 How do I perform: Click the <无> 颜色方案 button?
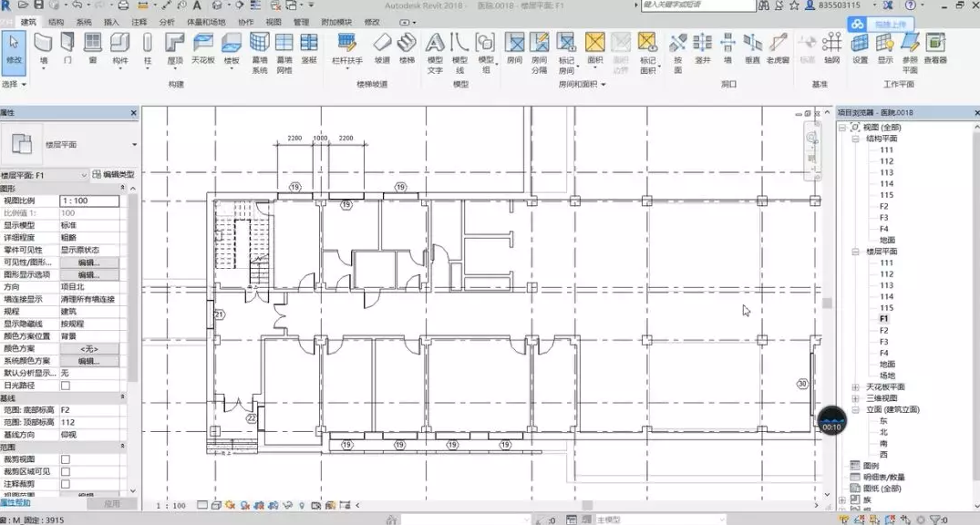point(89,349)
